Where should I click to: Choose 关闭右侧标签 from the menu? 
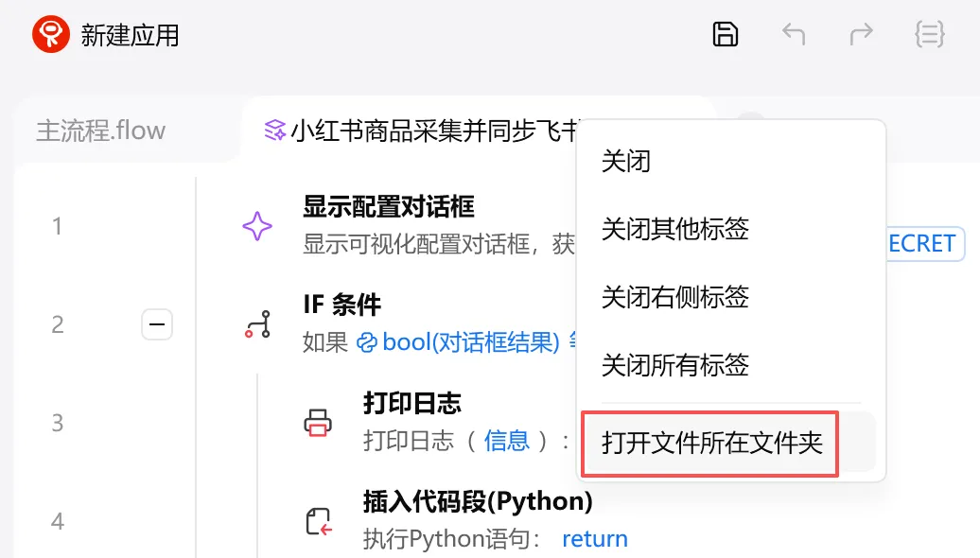click(675, 297)
